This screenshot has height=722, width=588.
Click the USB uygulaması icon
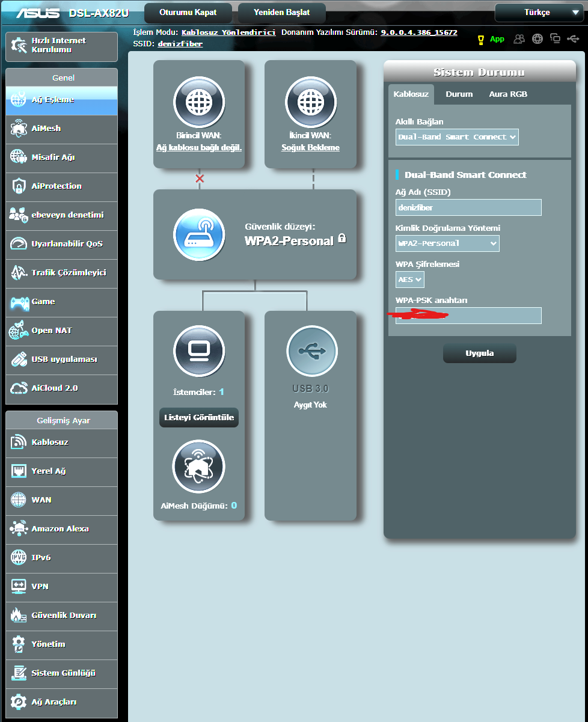pos(18,359)
